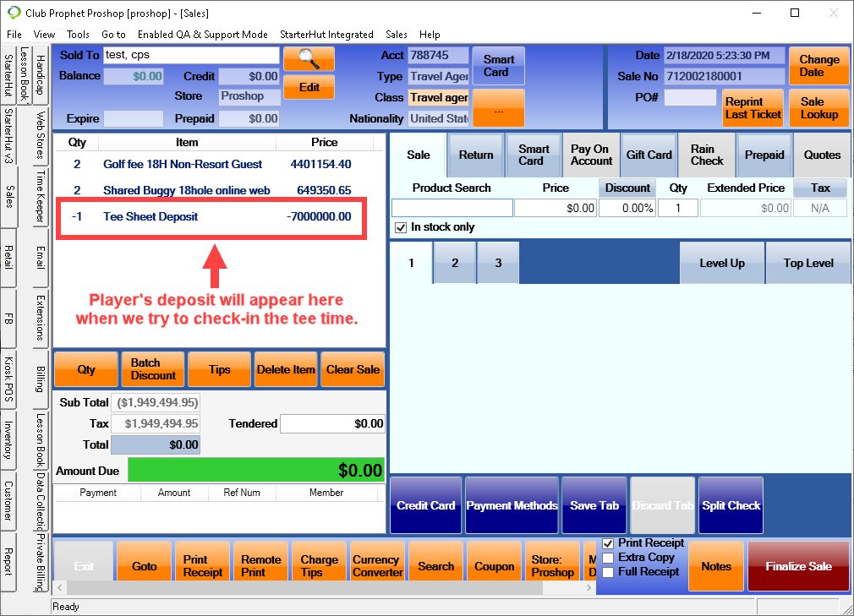Click the Clear Sale button
Image resolution: width=854 pixels, height=616 pixels.
coord(353,369)
